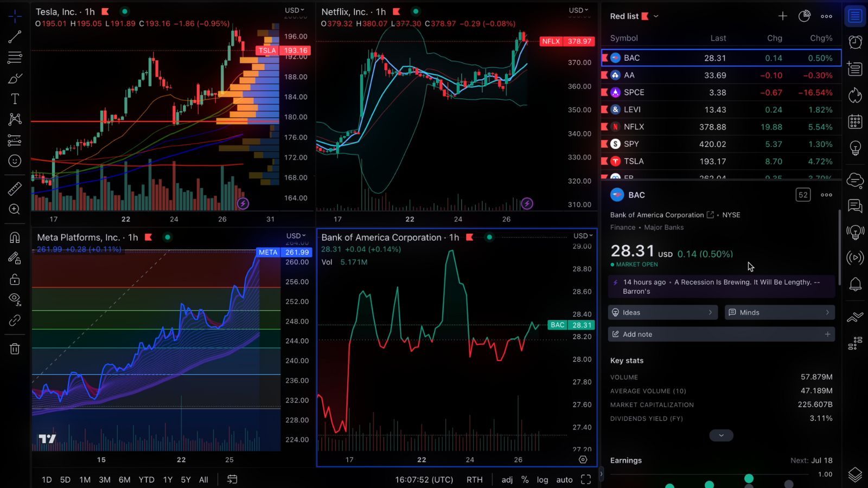Select the 1D time range
The image size is (868, 488).
[x=47, y=479]
